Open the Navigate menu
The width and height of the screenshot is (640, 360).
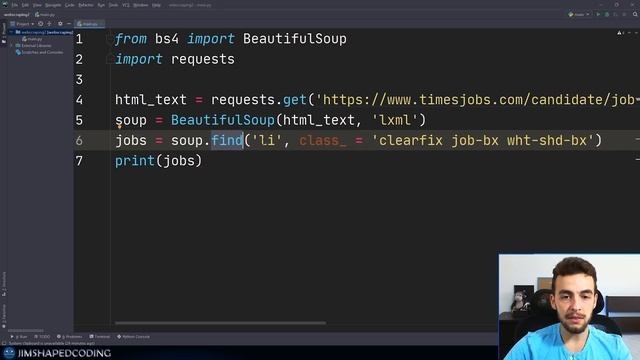[53, 5]
